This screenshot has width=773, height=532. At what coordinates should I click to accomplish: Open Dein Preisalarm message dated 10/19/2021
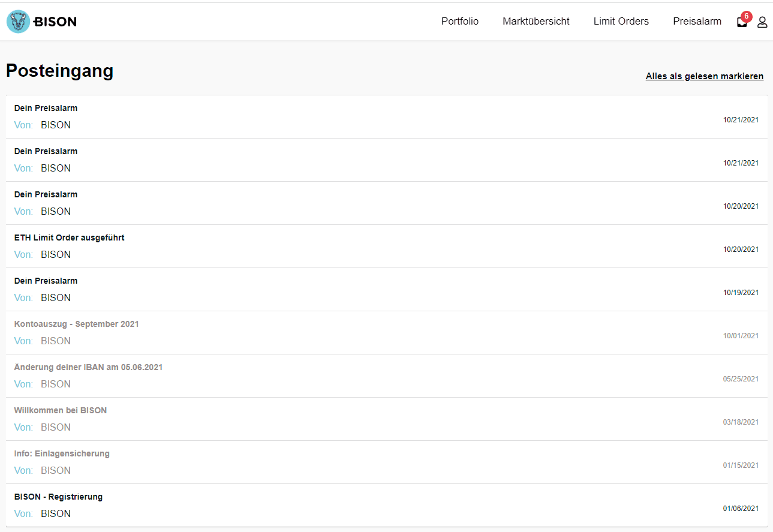tap(387, 290)
